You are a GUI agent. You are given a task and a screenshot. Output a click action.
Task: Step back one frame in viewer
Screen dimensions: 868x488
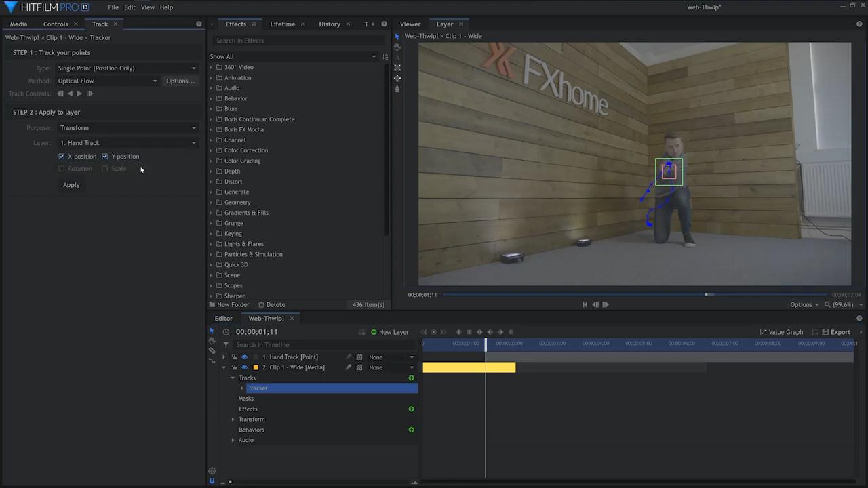pyautogui.click(x=595, y=304)
